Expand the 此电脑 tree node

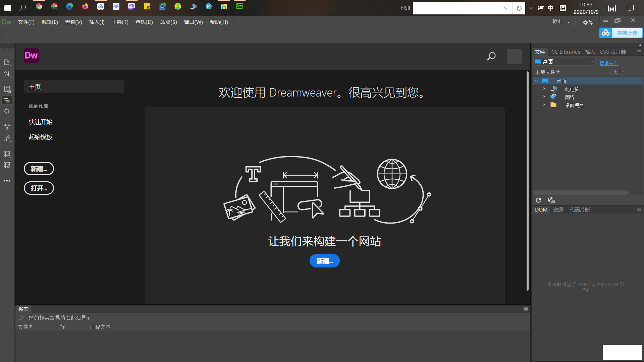(x=544, y=89)
